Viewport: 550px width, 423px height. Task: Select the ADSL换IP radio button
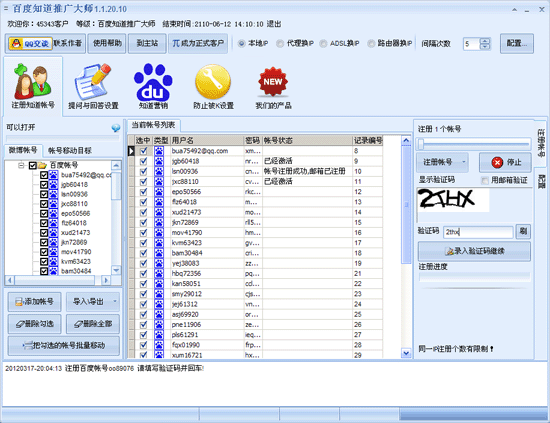point(323,43)
